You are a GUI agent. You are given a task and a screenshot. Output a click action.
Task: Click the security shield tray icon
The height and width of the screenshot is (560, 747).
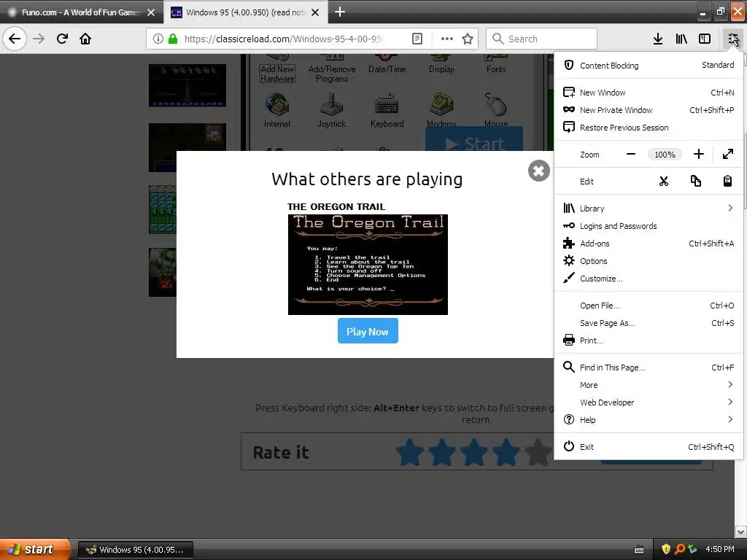click(666, 549)
